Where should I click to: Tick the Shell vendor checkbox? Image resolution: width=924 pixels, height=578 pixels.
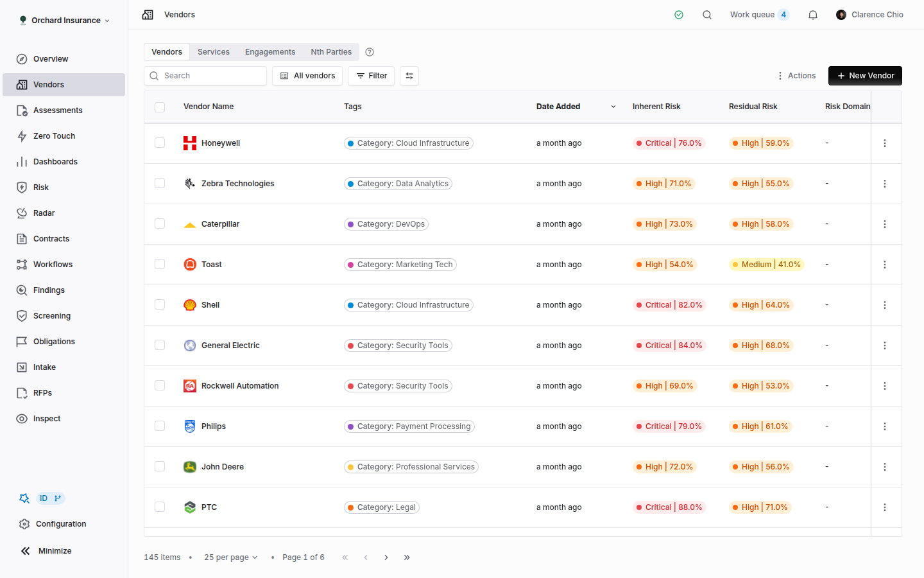(x=160, y=304)
